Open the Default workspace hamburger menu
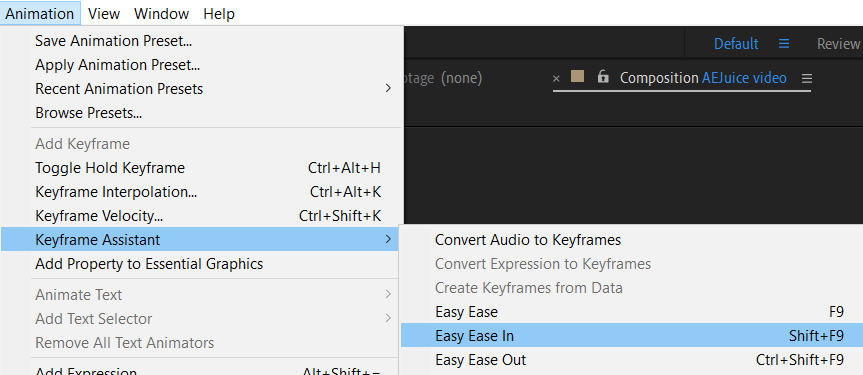 coord(784,44)
